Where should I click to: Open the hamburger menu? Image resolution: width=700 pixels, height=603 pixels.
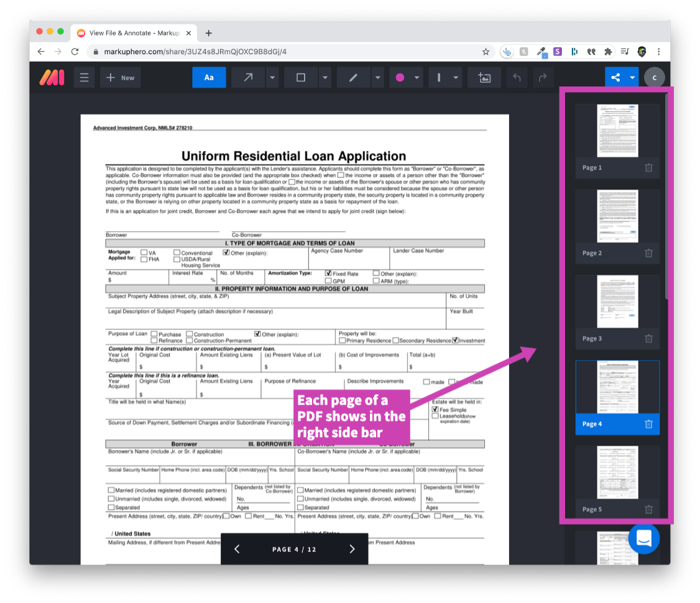tap(84, 78)
